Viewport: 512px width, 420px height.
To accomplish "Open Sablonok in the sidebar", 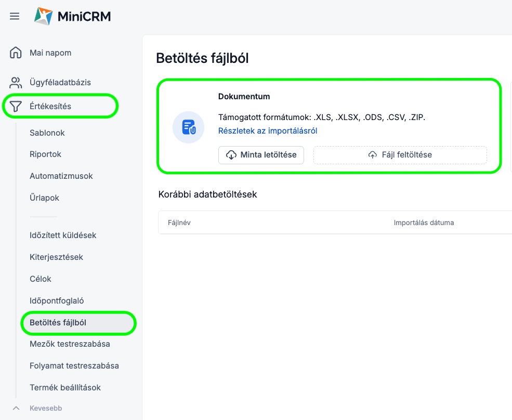I will pos(47,133).
